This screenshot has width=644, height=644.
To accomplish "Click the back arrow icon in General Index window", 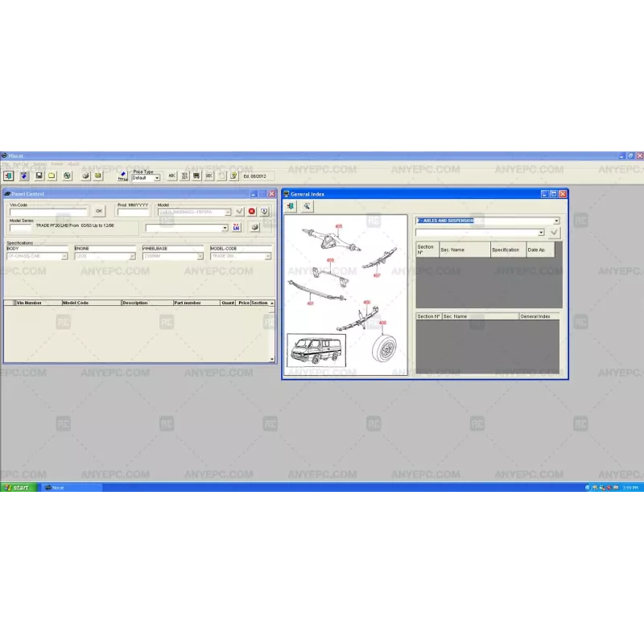I will coord(291,205).
